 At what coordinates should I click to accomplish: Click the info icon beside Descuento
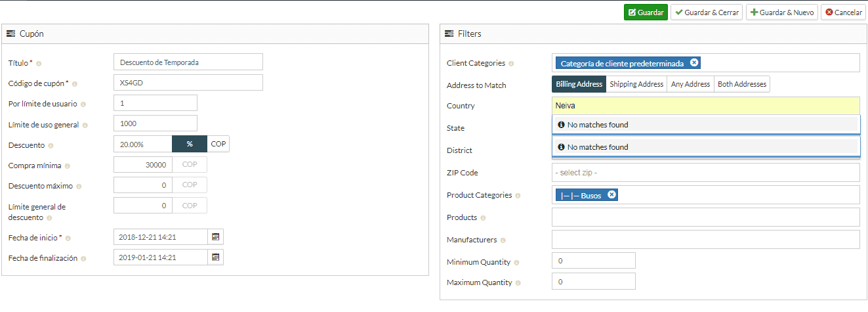51,146
